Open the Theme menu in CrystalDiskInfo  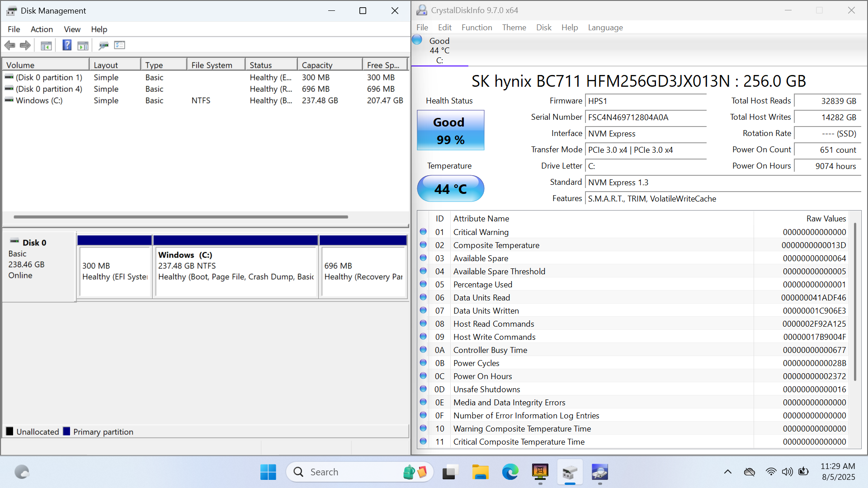pos(514,28)
